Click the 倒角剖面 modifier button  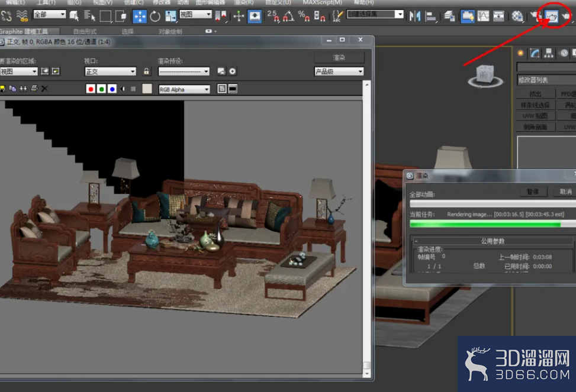[x=535, y=127]
